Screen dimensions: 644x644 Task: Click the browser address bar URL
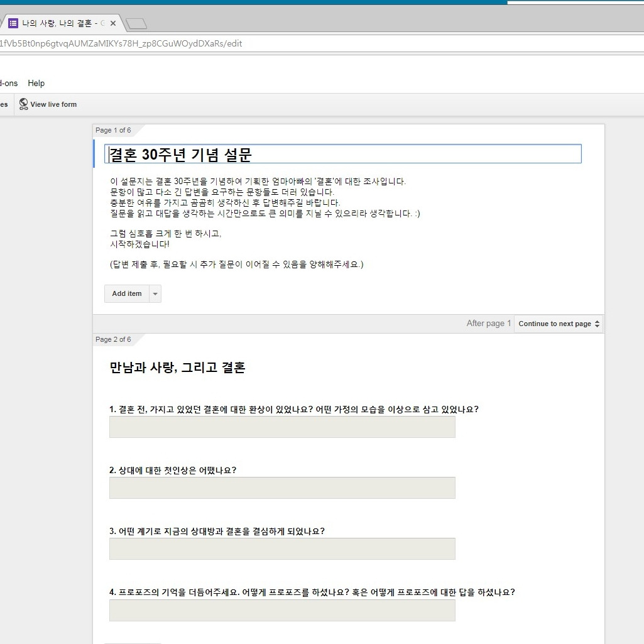(x=121, y=43)
